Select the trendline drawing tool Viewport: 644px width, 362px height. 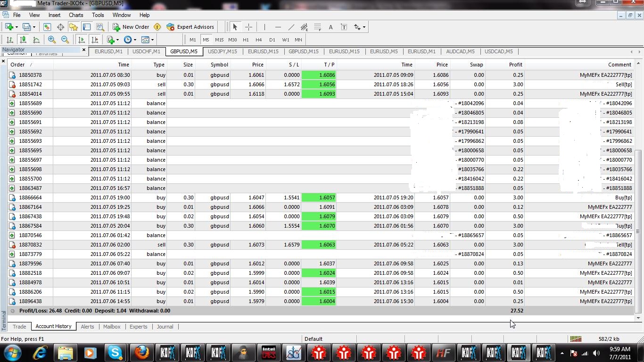(x=291, y=27)
